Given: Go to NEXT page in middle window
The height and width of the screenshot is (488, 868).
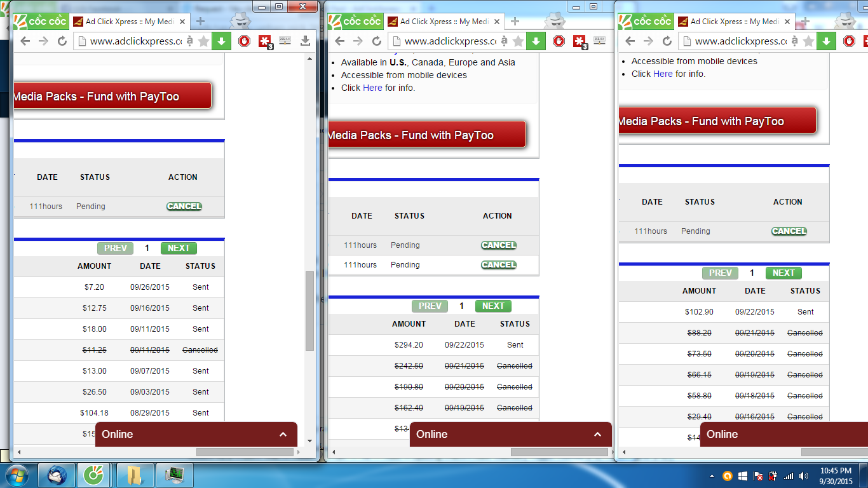Looking at the screenshot, I should [493, 306].
